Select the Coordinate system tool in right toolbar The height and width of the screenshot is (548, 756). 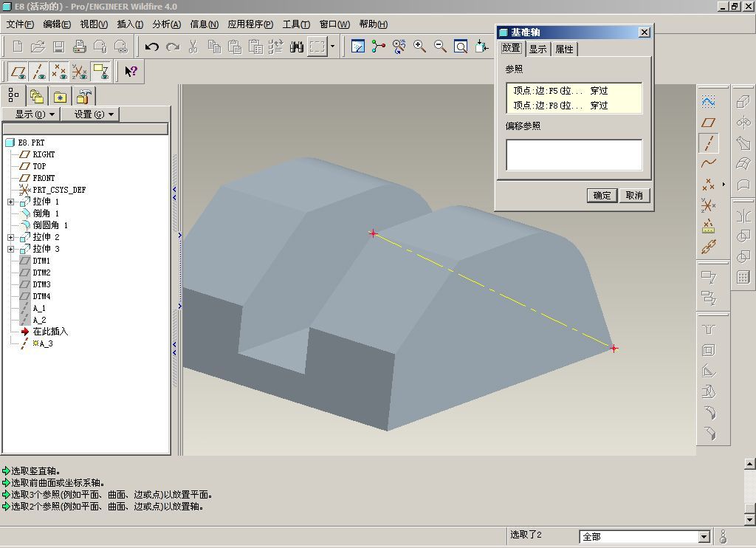pyautogui.click(x=708, y=205)
